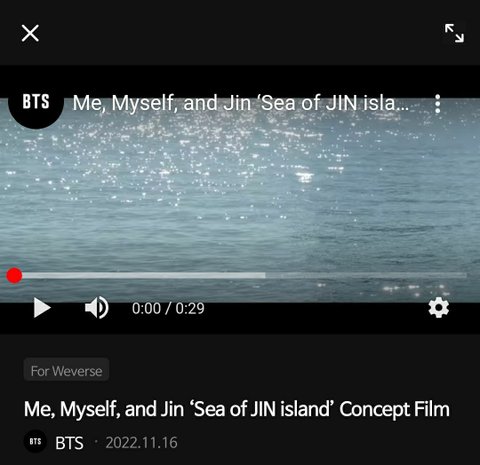Click the red scrubber dot on the timeline

pos(14,276)
